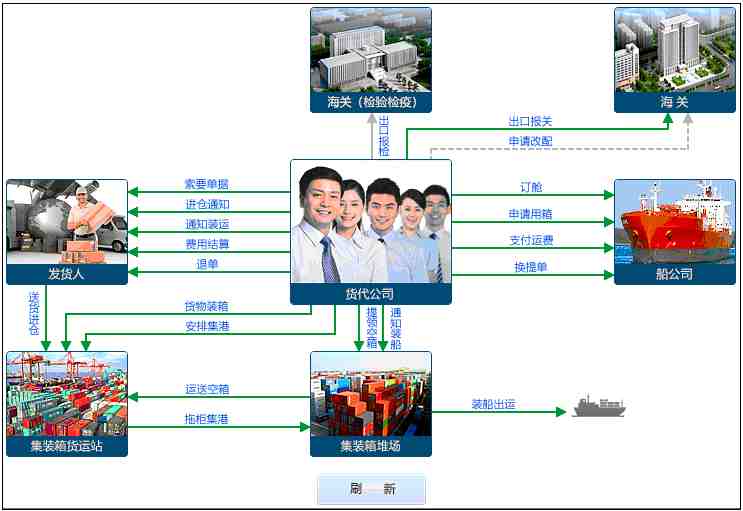Click the 集装箱堆场 caption bar
The height and width of the screenshot is (511, 743).
[x=371, y=446]
